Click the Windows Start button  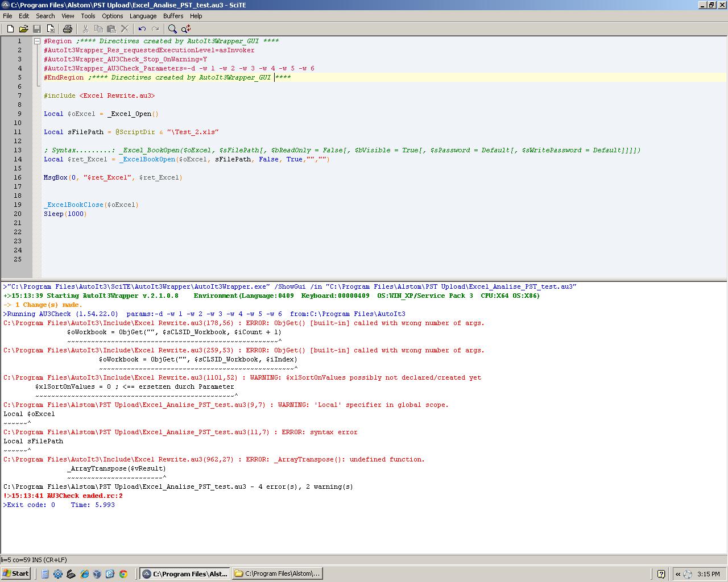(x=16, y=573)
